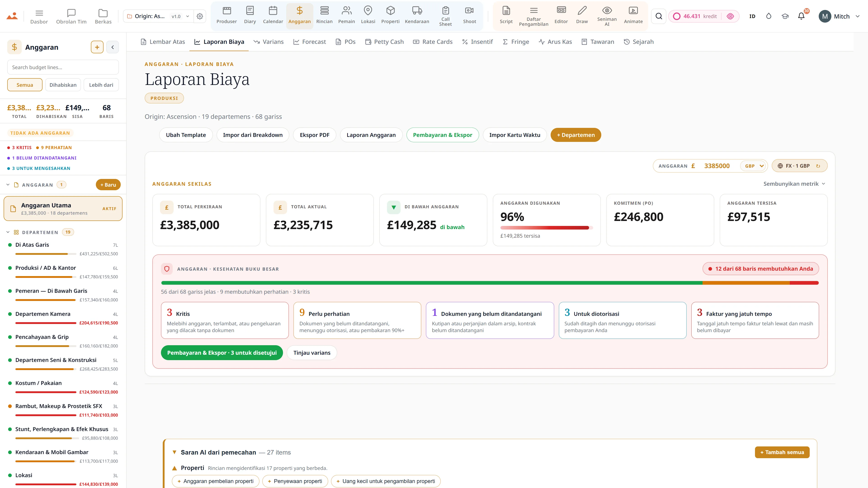This screenshot has width=868, height=488.
Task: Open the Shoot module
Action: pyautogui.click(x=469, y=16)
